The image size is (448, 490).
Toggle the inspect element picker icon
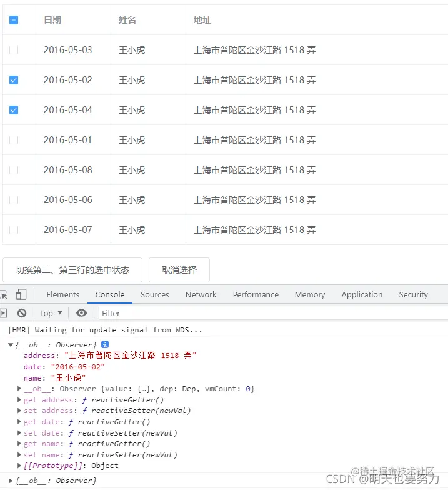click(x=4, y=295)
